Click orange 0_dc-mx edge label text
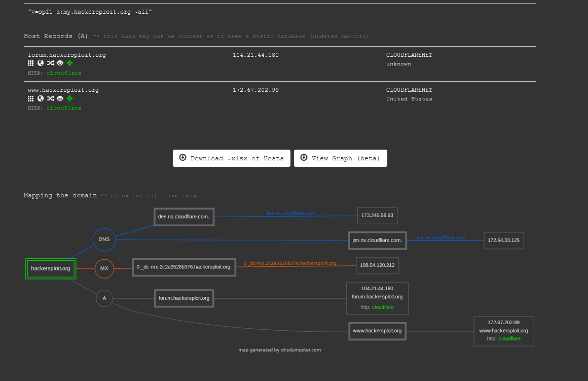 click(290, 263)
